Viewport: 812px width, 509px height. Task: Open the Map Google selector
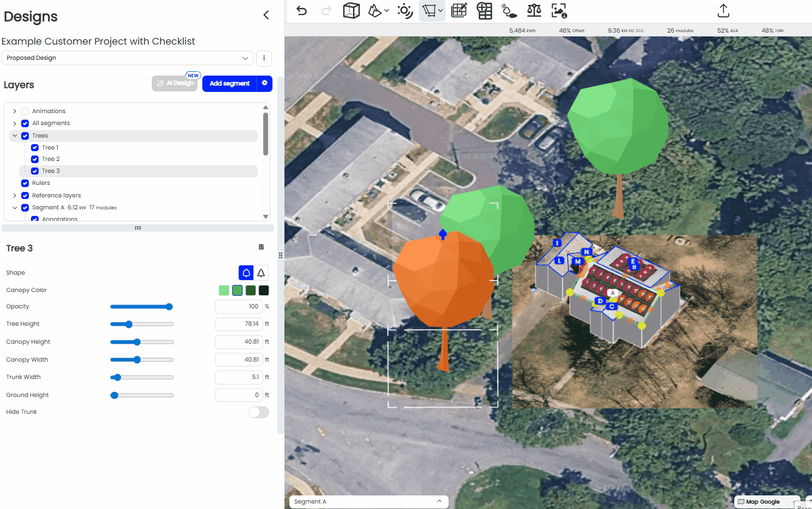coord(767,501)
